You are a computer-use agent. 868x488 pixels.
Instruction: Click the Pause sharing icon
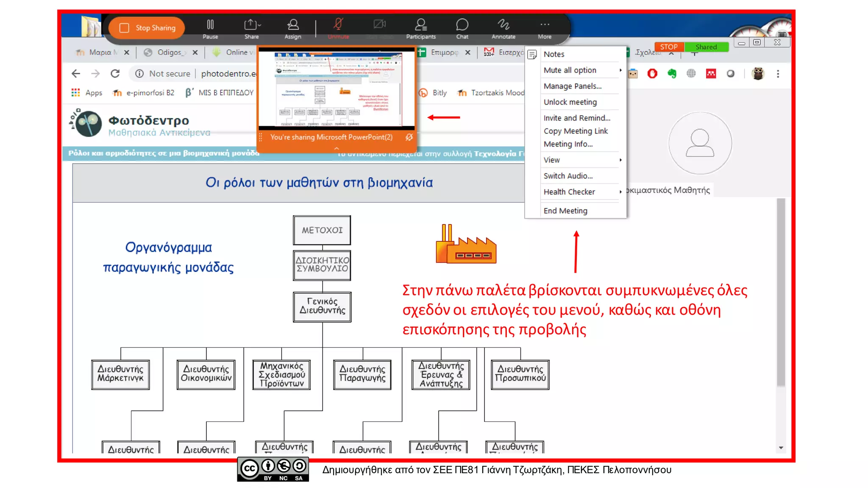pos(210,25)
